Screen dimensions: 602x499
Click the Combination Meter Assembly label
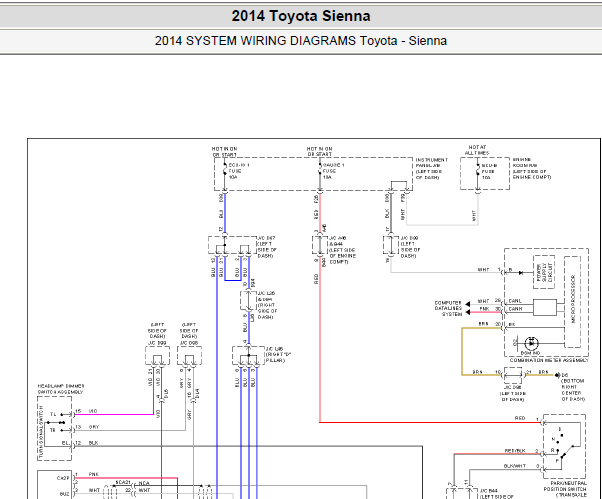549,360
